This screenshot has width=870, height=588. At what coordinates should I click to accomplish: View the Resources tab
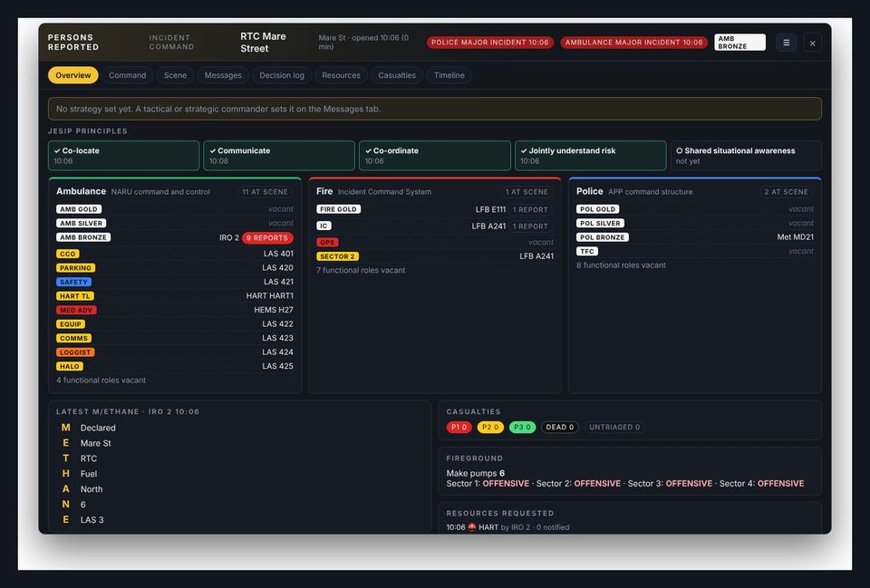click(342, 75)
